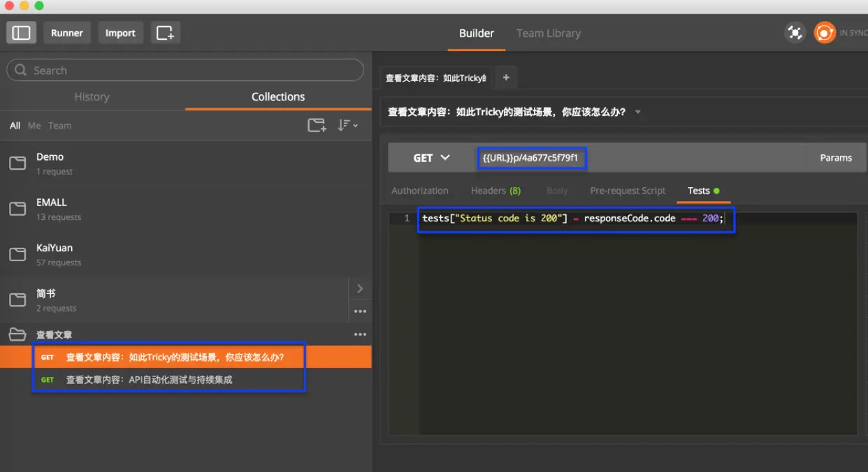Screen dimensions: 868x472
Task: Select the Tests tab
Action: click(x=703, y=191)
